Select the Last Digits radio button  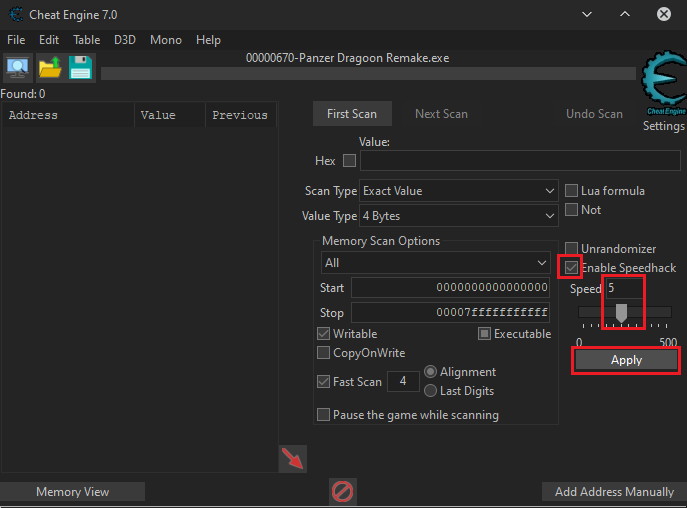[431, 391]
